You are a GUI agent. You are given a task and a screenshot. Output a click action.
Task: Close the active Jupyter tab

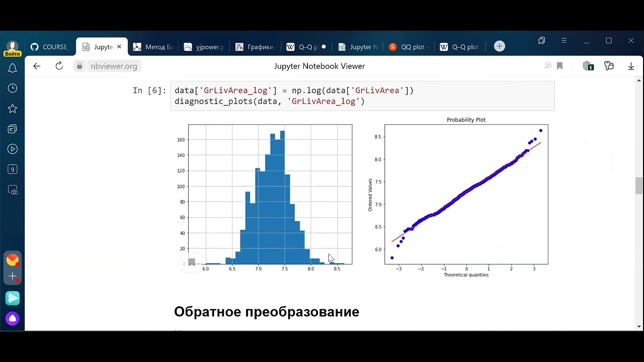click(x=119, y=47)
